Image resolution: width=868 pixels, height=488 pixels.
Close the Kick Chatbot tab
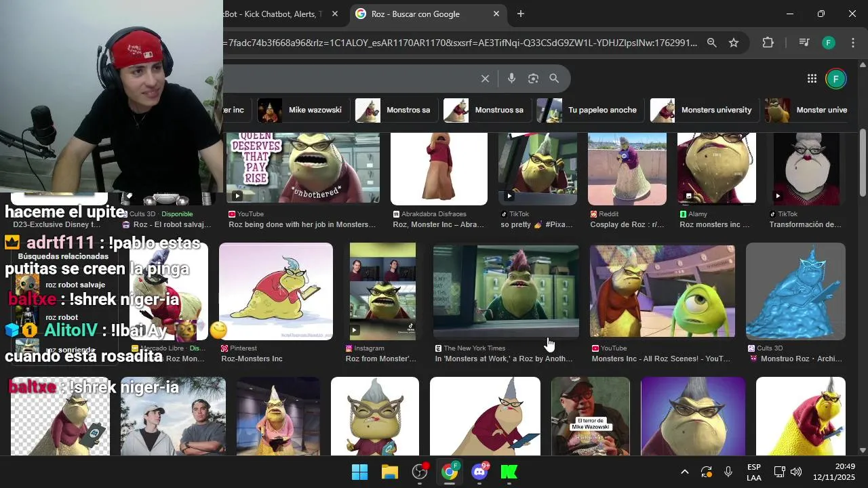335,14
